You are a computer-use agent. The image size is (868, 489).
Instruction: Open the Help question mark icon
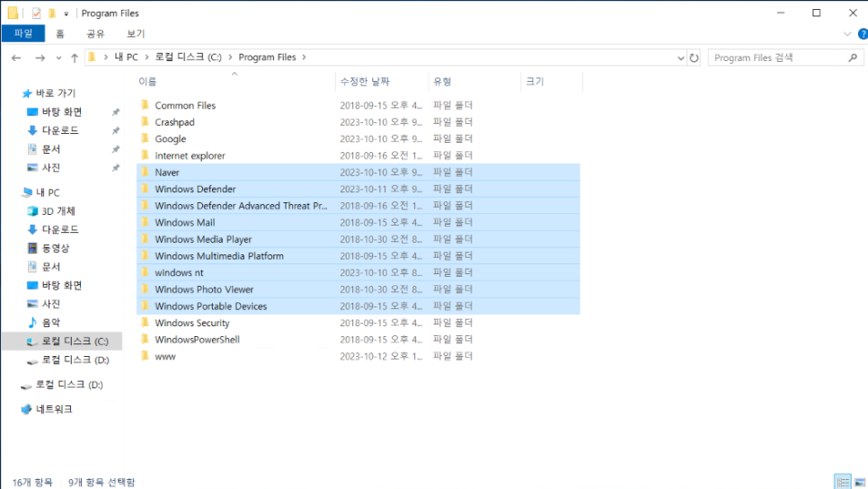(862, 34)
